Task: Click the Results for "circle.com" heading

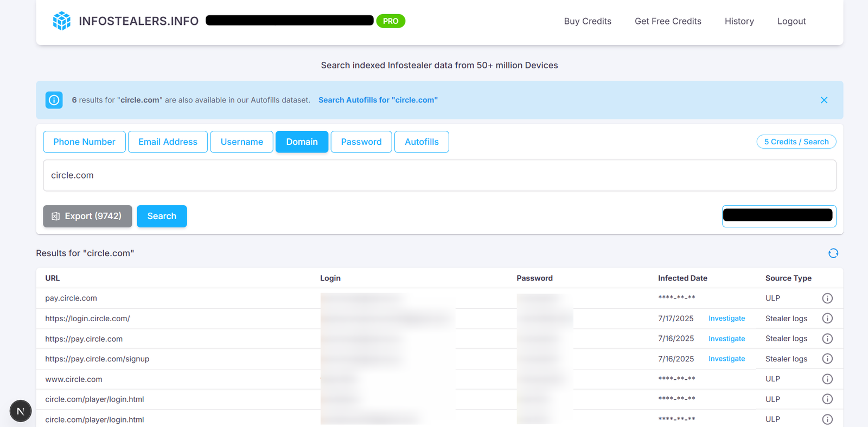Action: (x=85, y=253)
